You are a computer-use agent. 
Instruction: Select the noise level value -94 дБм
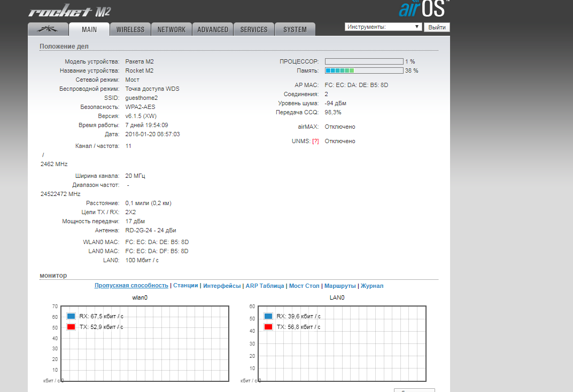(336, 103)
